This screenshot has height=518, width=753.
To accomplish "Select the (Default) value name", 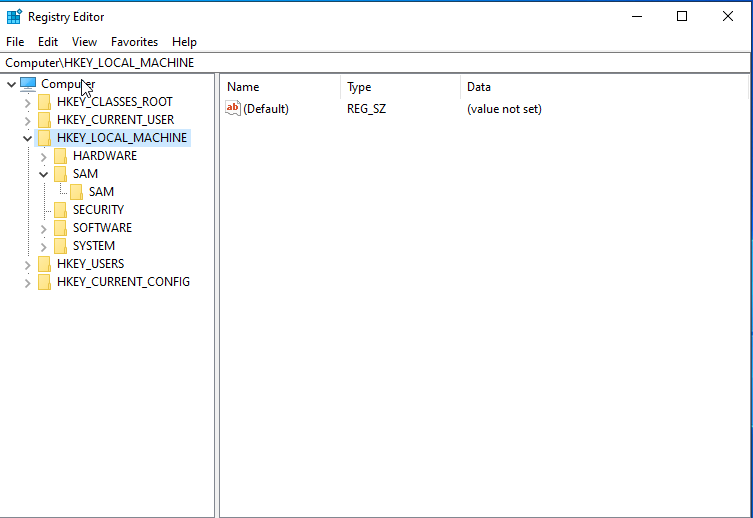I will point(266,109).
